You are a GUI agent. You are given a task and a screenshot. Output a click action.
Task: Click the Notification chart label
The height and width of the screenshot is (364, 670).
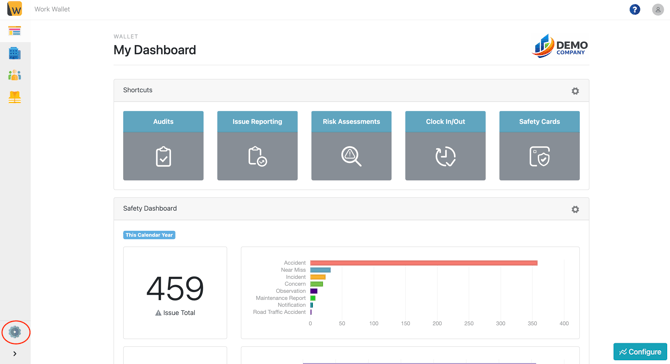[292, 305]
